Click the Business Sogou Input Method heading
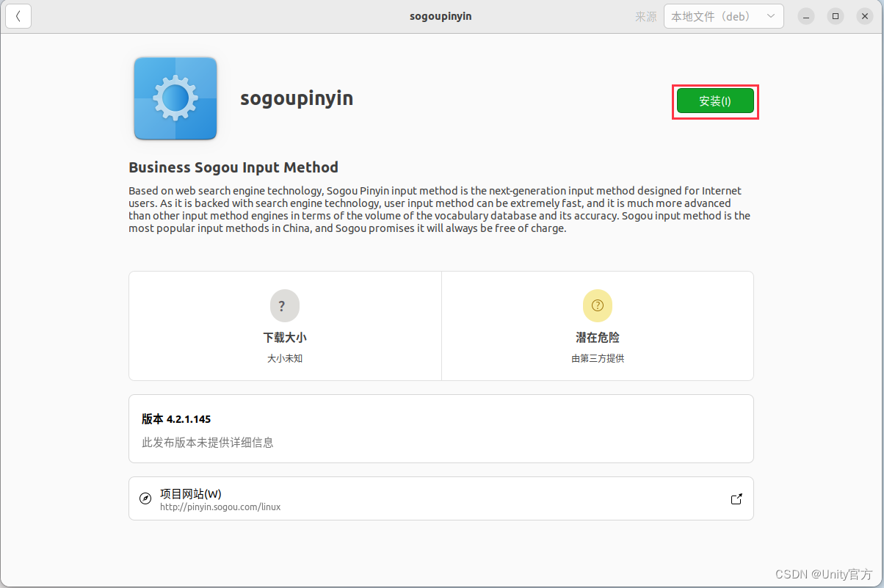The image size is (884, 588). (233, 167)
